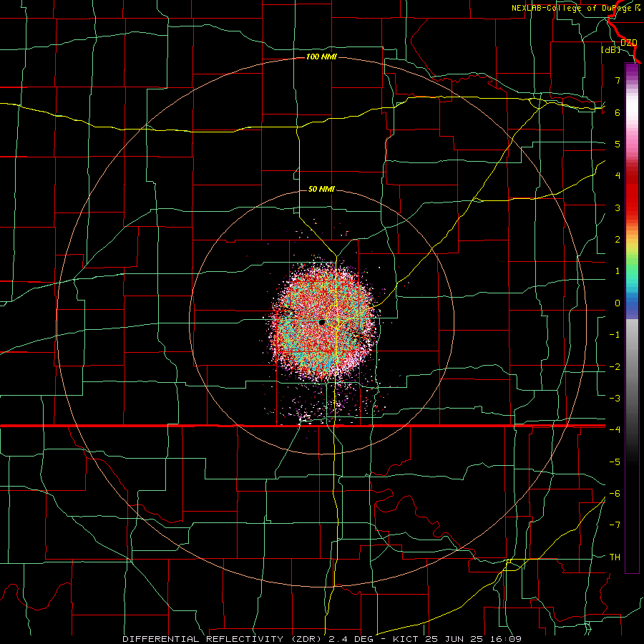Click the 50 NMI range ring label
Image resolution: width=644 pixels, height=644 pixels.
click(x=321, y=189)
